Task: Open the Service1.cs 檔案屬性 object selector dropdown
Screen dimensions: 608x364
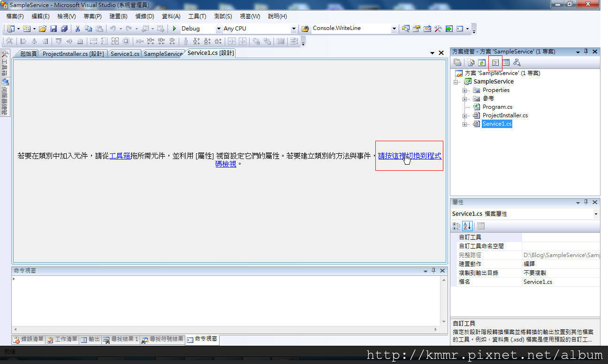Action: [596, 214]
